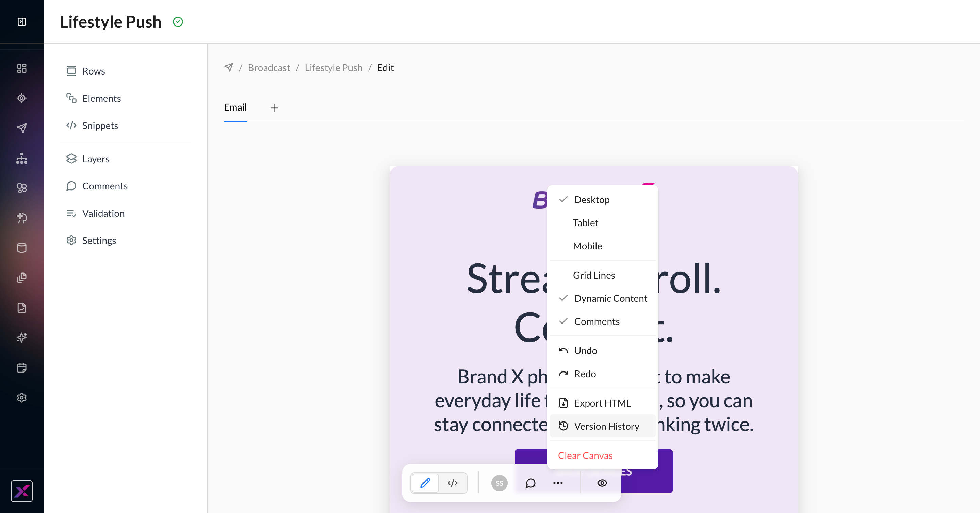Select Mobile view in the menu
The width and height of the screenshot is (980, 513).
603,246
